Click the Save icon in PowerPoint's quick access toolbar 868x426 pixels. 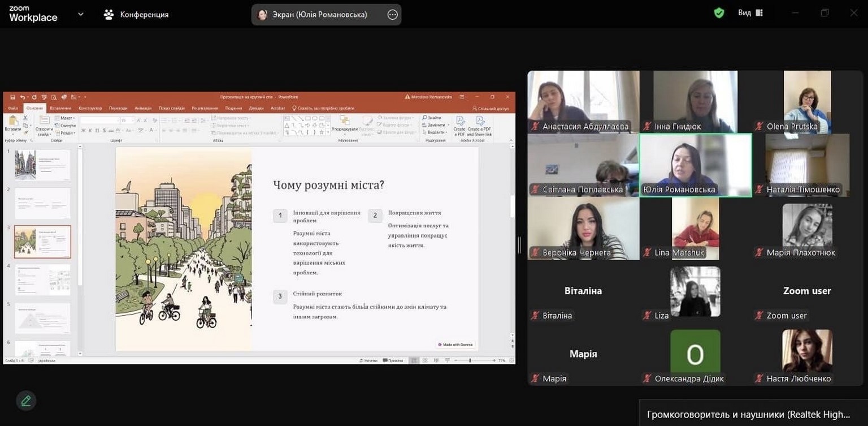[14, 97]
